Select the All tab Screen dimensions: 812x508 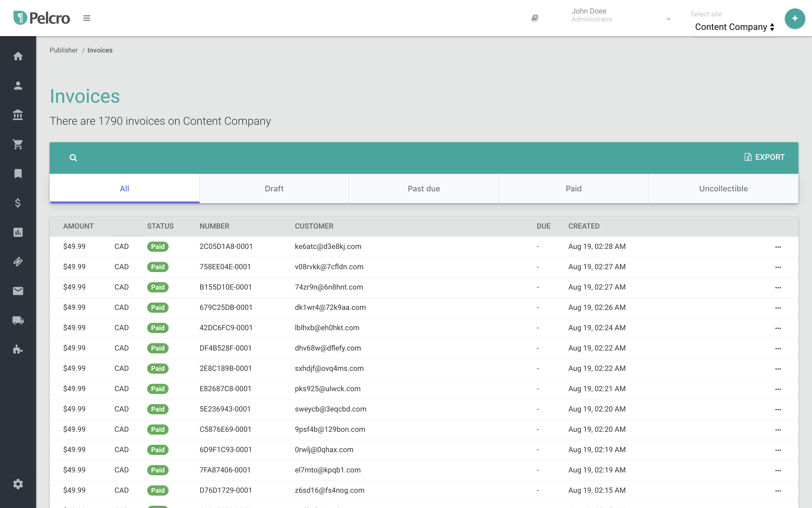click(x=125, y=189)
